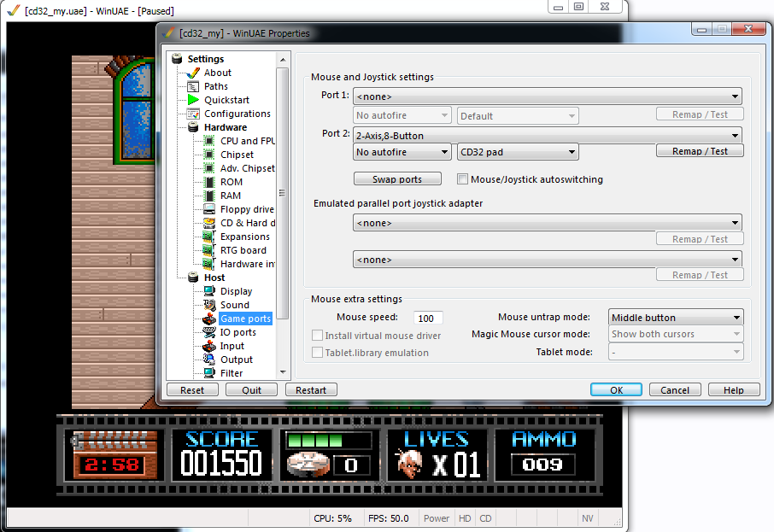Screen dimensions: 774x532
Task: Open the Sound settings page
Action: coord(234,305)
